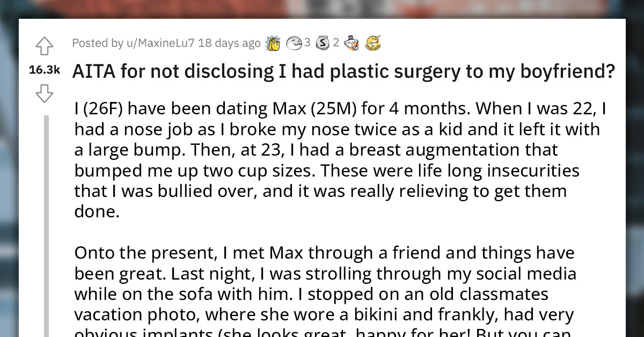Expand the full post by clicking its title

pos(343,70)
